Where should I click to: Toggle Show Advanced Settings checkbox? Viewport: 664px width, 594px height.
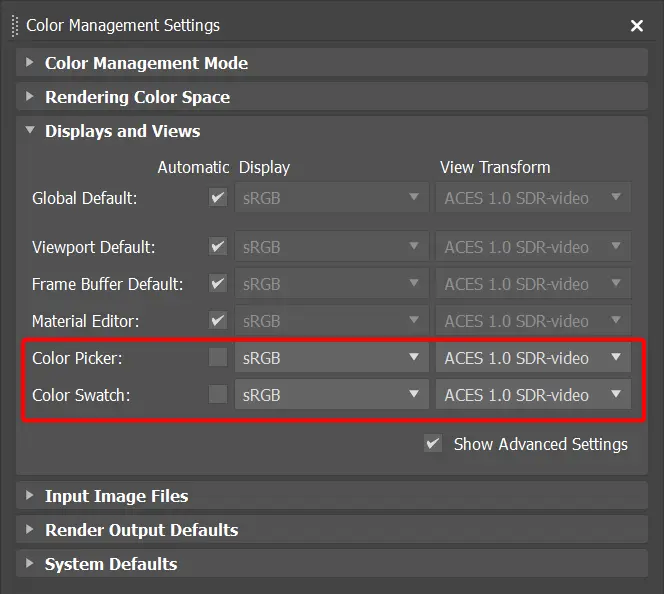433,443
